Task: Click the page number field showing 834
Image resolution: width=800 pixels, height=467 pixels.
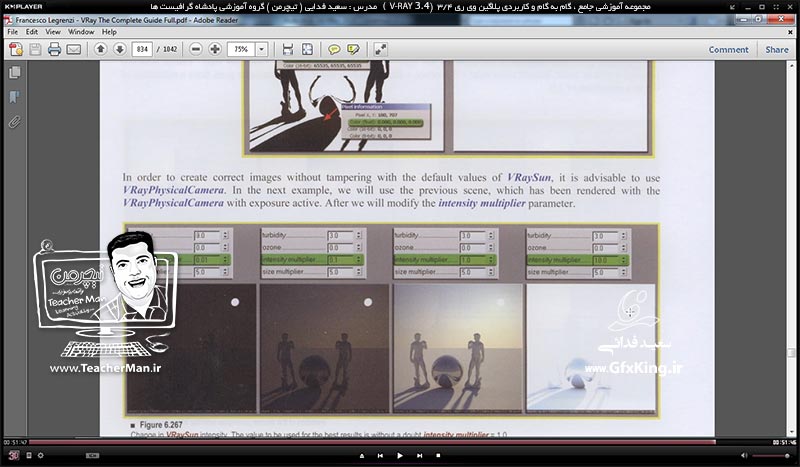Action: (x=142, y=50)
